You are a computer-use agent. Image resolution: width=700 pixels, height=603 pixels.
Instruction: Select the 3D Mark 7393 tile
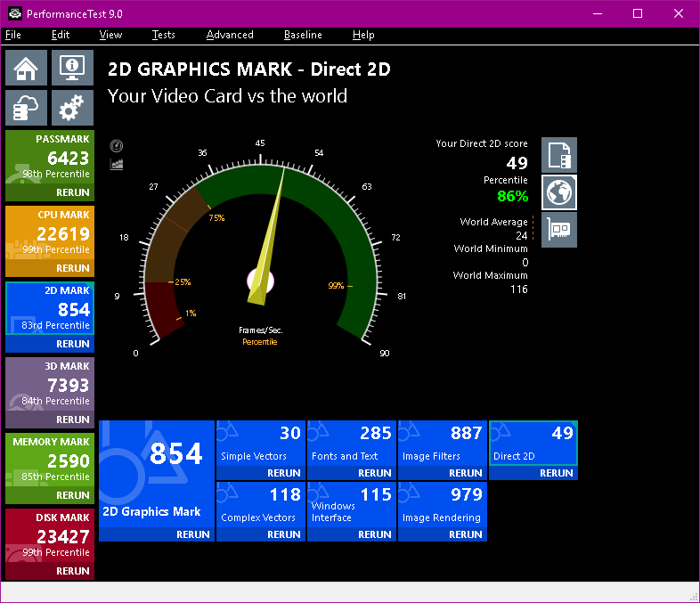(x=50, y=384)
